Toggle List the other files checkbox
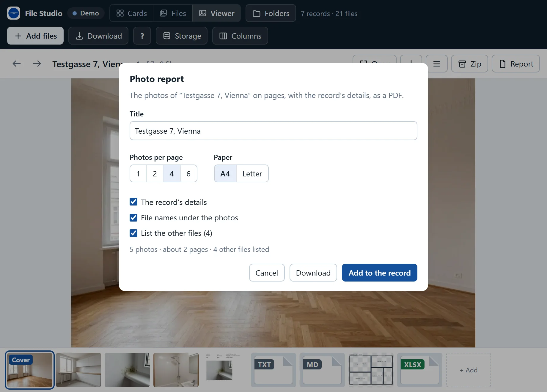547x392 pixels. tap(133, 233)
